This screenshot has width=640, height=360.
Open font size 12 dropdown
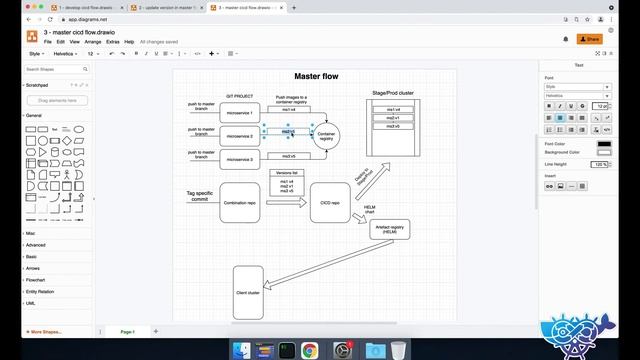coord(93,53)
